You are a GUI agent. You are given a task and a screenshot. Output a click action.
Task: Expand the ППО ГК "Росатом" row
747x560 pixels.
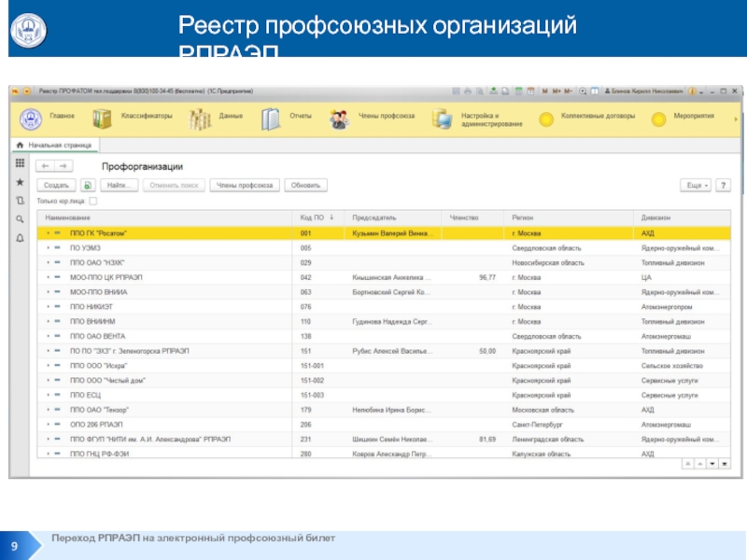point(48,232)
